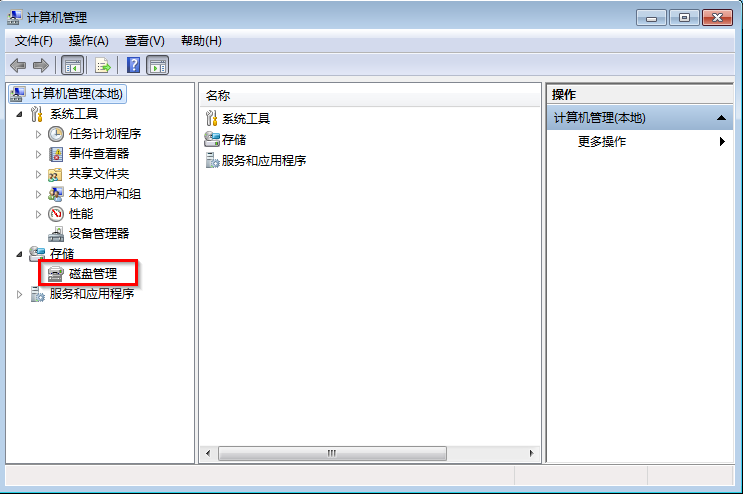The width and height of the screenshot is (743, 494).
Task: Select 存储 item in the name list
Action: pyautogui.click(x=234, y=140)
